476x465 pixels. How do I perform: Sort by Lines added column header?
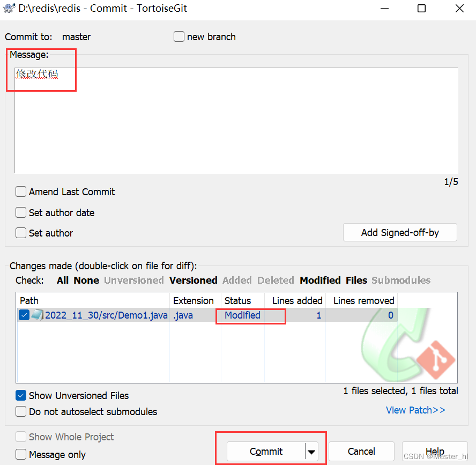pyautogui.click(x=295, y=300)
